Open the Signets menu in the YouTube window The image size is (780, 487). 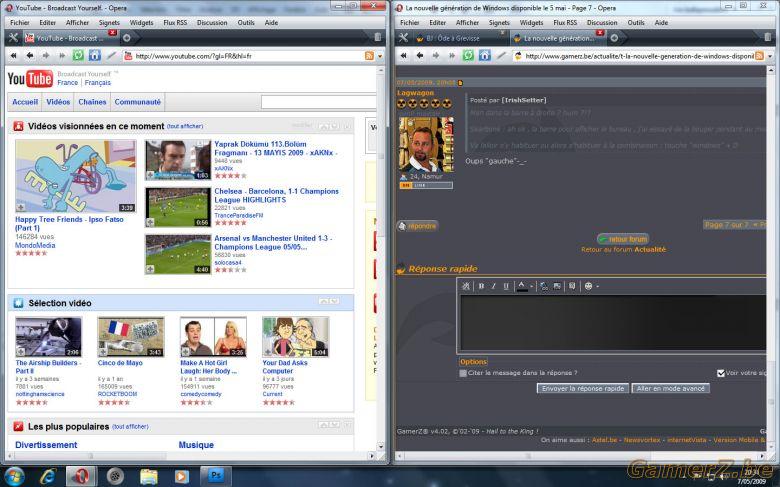(109, 22)
